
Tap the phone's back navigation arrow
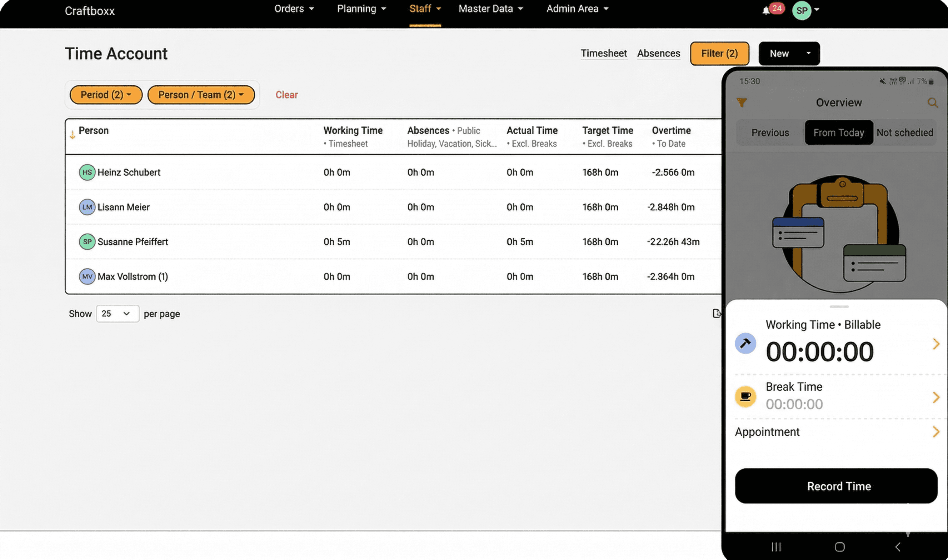point(898,547)
